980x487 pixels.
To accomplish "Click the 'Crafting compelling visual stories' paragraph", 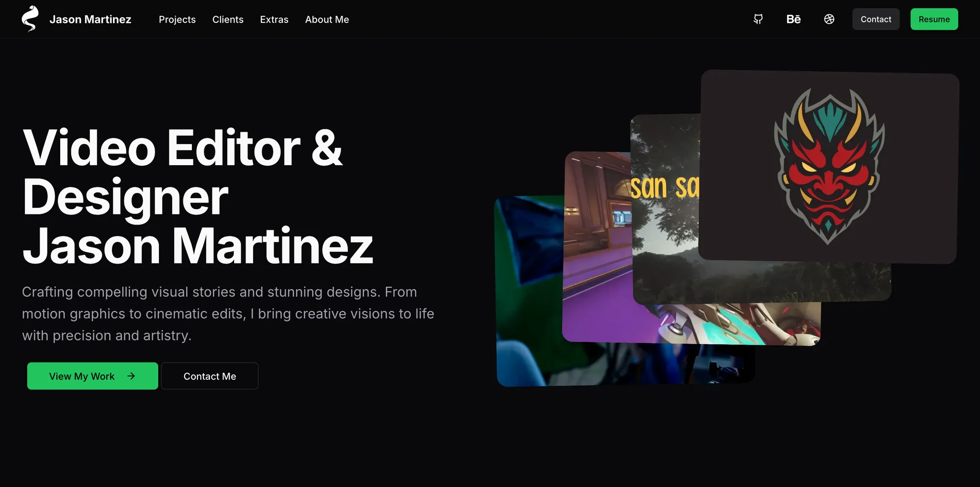I will coord(228,314).
